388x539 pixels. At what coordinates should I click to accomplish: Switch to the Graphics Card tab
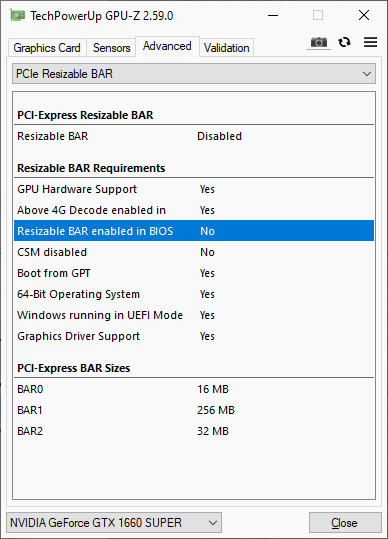pyautogui.click(x=47, y=47)
